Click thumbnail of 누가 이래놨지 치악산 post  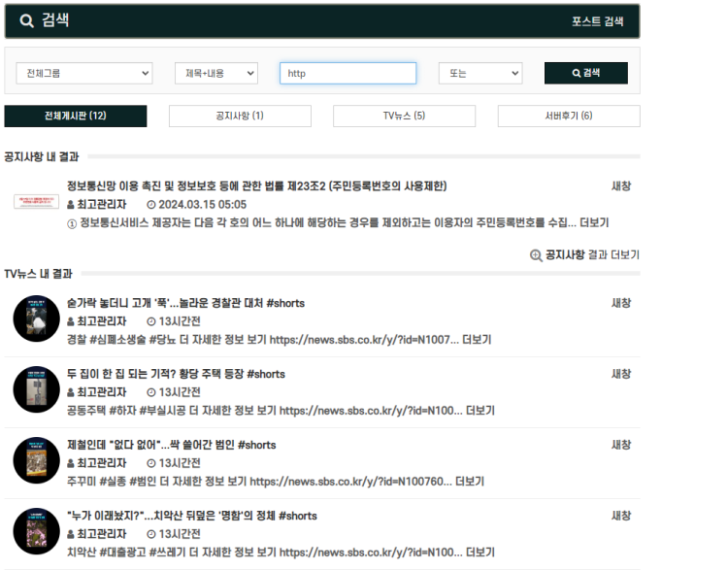[37, 531]
